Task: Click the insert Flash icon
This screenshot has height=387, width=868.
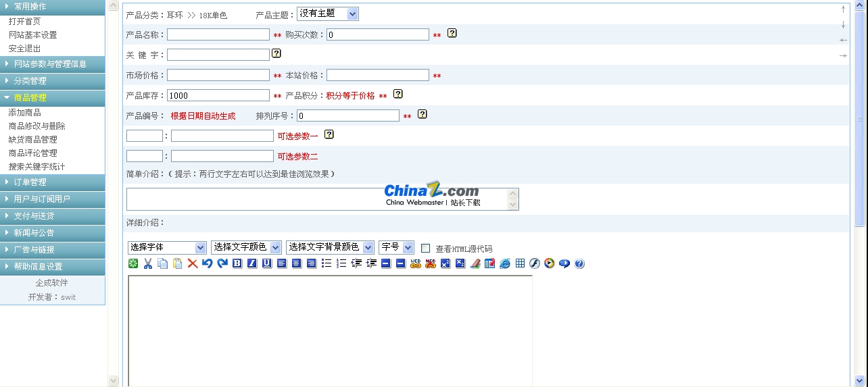Action: click(x=535, y=263)
